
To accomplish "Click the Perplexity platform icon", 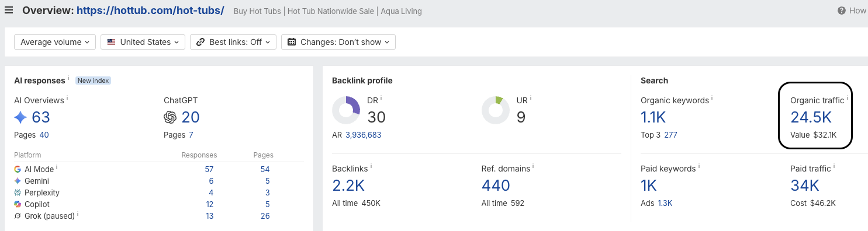I will tap(18, 192).
